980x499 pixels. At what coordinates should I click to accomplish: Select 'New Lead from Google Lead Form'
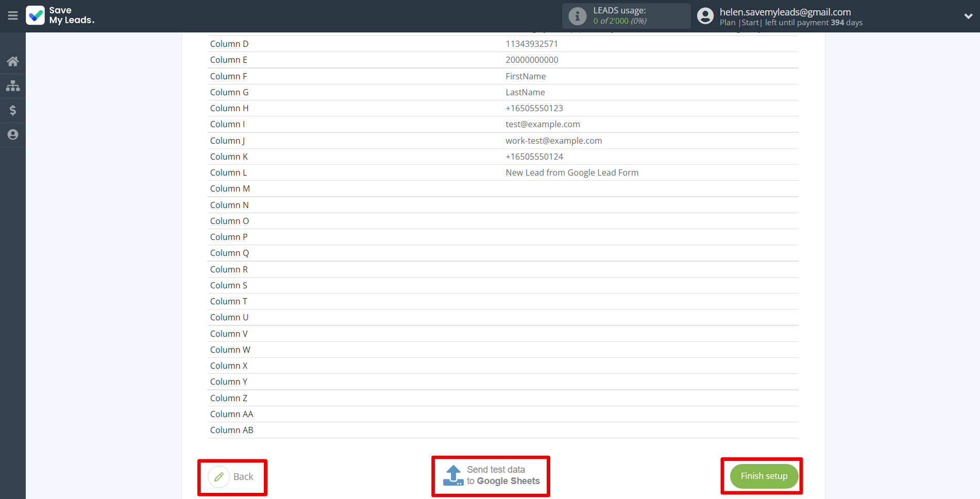[572, 173]
